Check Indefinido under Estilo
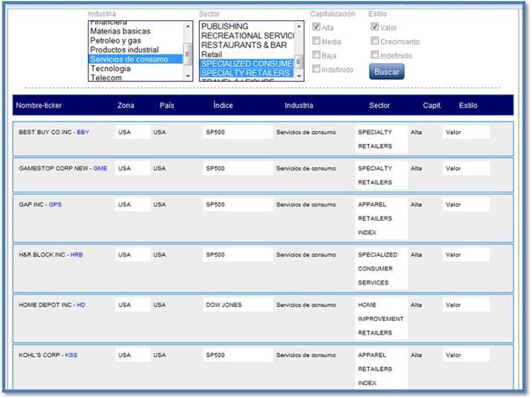The image size is (532, 398). click(x=375, y=54)
